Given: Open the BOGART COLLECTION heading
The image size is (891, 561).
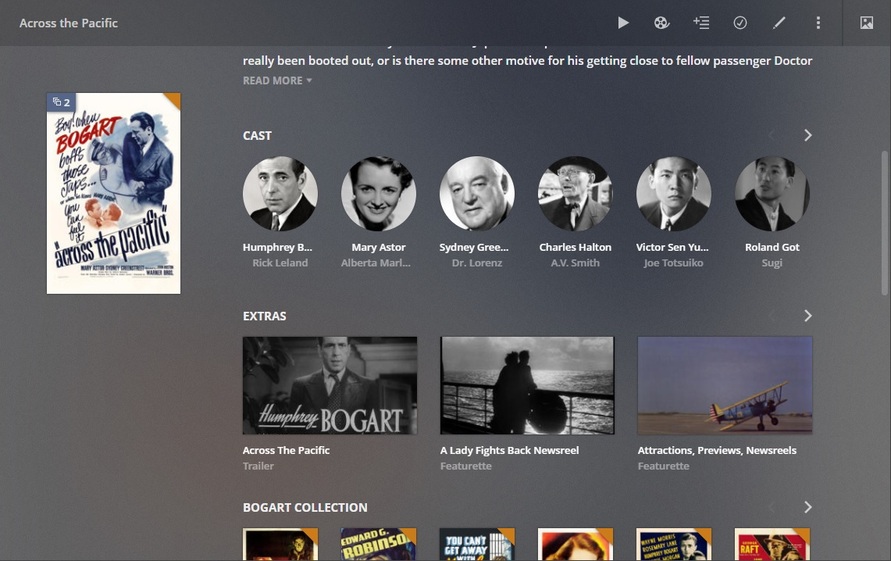Looking at the screenshot, I should pos(305,508).
